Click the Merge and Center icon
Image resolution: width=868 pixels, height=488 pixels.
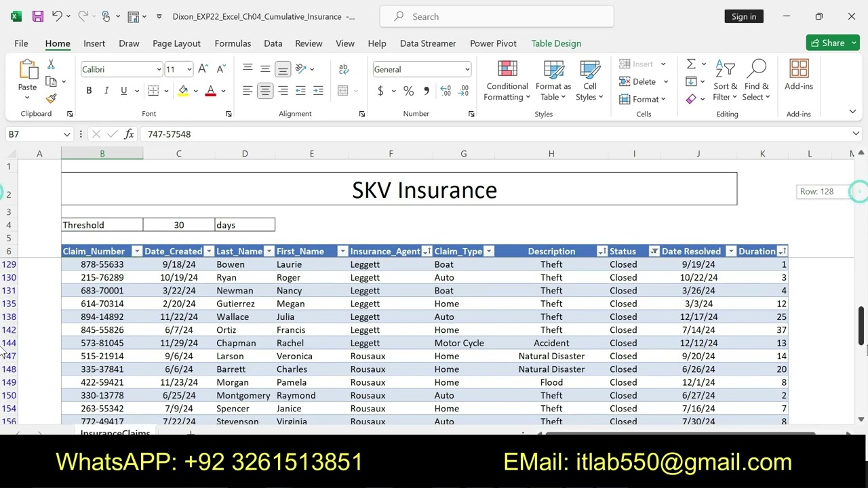343,91
